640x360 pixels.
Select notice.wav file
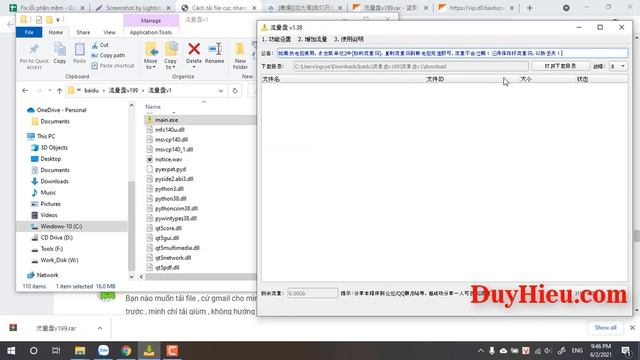point(168,159)
